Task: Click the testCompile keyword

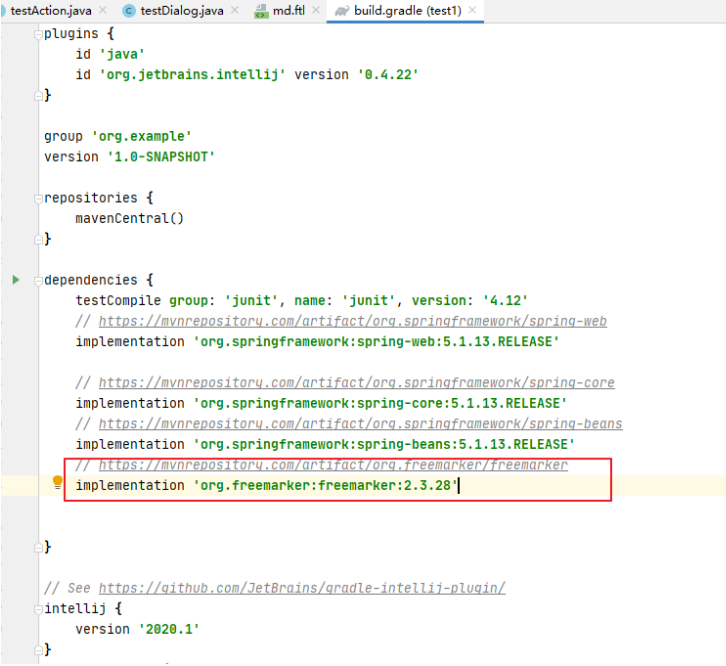Action: point(118,301)
